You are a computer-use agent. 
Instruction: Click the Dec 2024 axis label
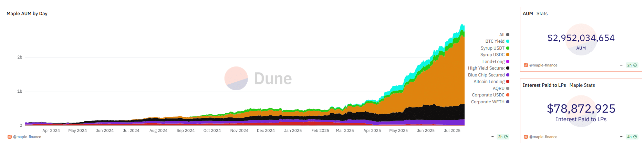point(266,131)
